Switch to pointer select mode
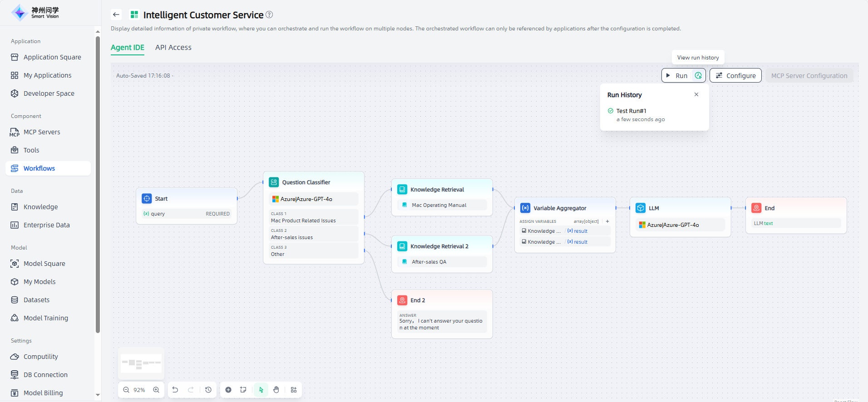The width and height of the screenshot is (868, 402). pos(261,390)
